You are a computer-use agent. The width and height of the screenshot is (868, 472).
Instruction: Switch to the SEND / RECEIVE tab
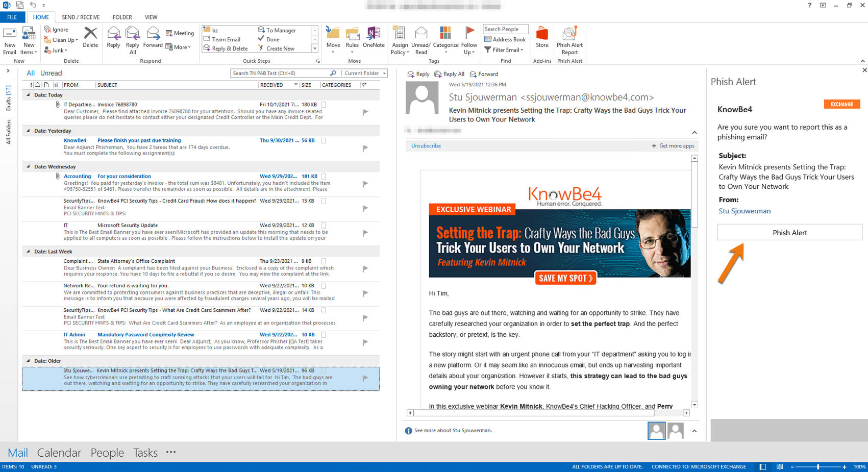81,17
